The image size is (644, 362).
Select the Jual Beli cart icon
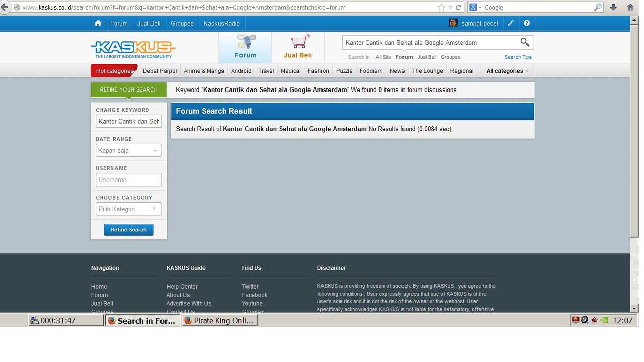(297, 47)
